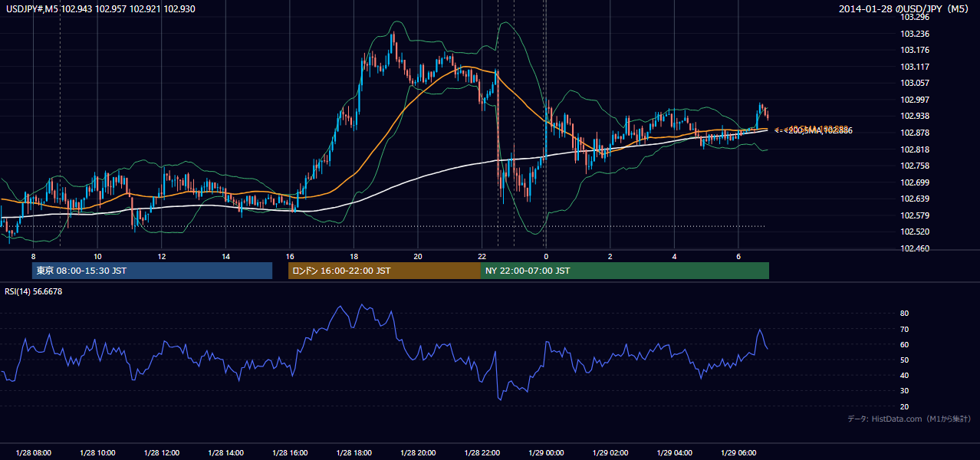Select the NY 22:00-07:00 JST session bar
The width and height of the screenshot is (980, 460).
[x=625, y=271]
